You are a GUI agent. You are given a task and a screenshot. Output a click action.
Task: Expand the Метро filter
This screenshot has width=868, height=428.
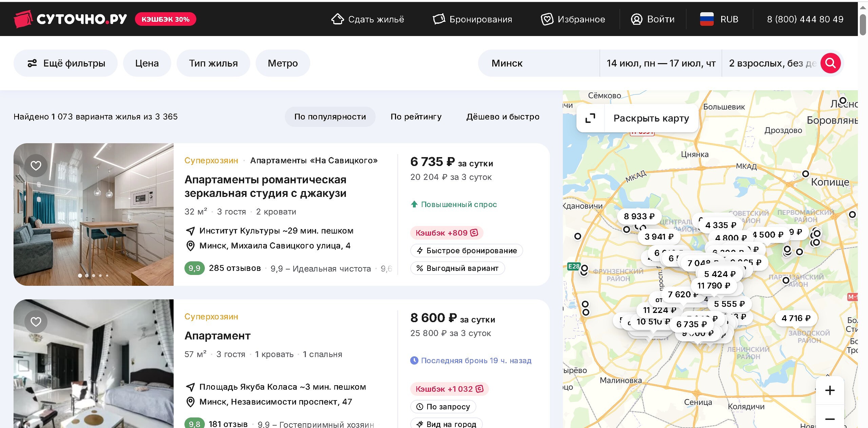(283, 63)
